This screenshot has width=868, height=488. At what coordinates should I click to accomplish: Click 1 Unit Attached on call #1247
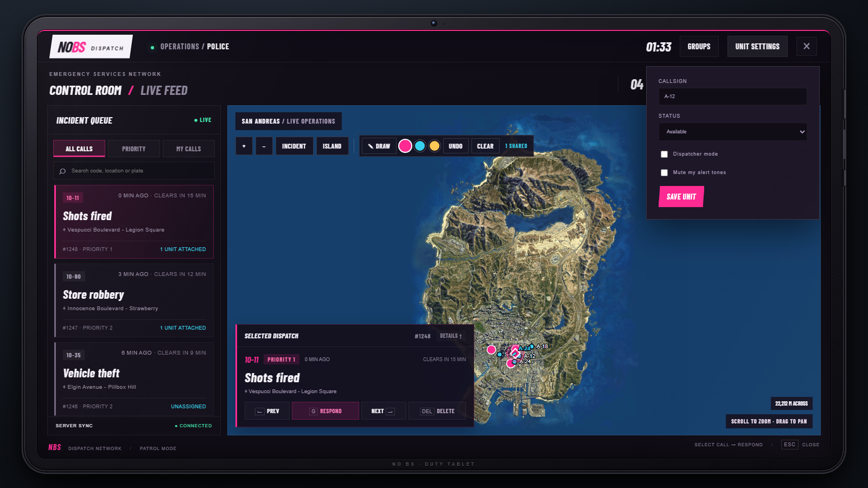pos(183,328)
